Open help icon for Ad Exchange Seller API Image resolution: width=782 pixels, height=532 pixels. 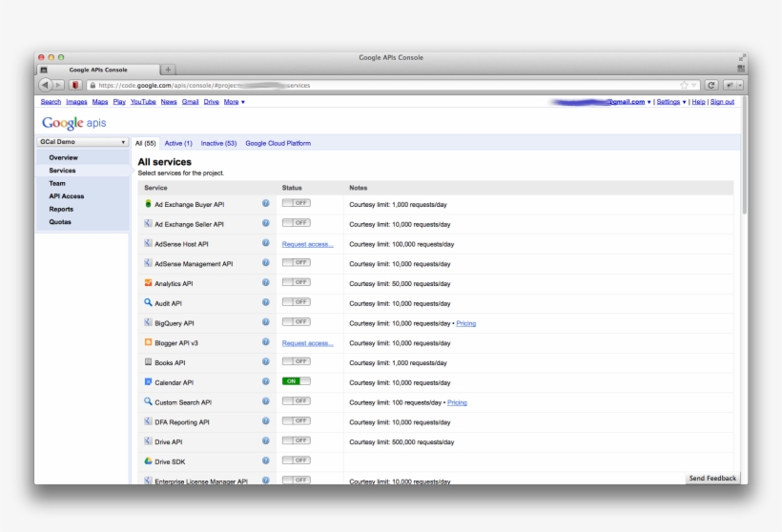click(266, 223)
